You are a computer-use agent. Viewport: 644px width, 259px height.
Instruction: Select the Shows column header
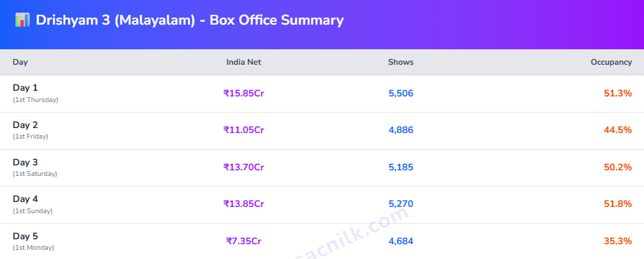(x=401, y=63)
